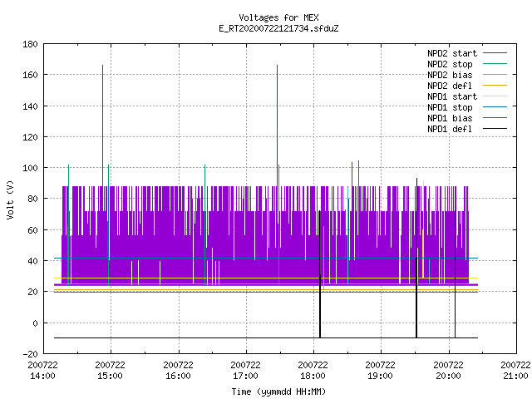Image resolution: width=532 pixels, height=399 pixels.
Task: Click the 'Volt (V)' y-axis label
Action: tap(10, 199)
